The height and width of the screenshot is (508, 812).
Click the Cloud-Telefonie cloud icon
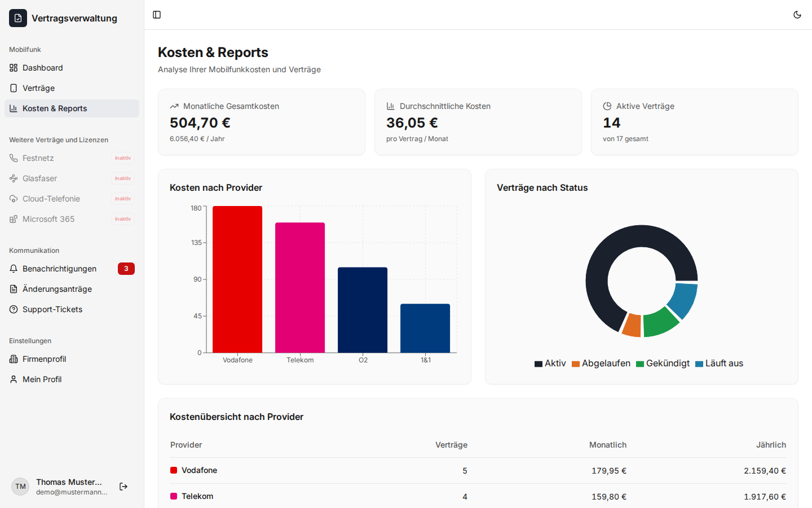[x=14, y=199]
